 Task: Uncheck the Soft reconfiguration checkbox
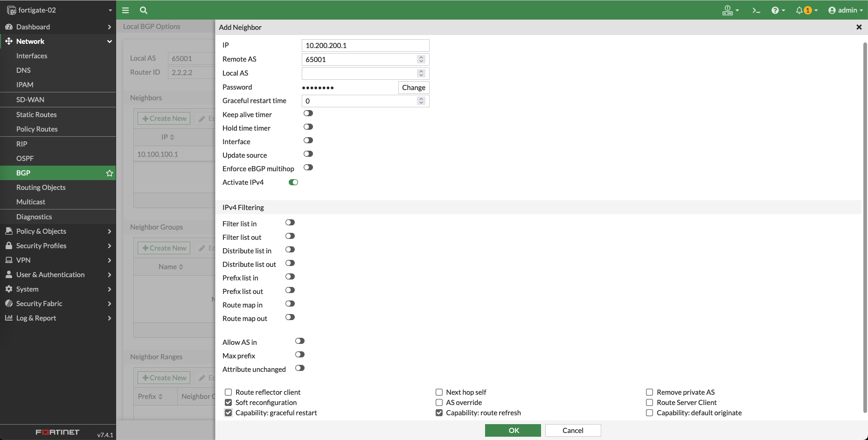tap(229, 403)
